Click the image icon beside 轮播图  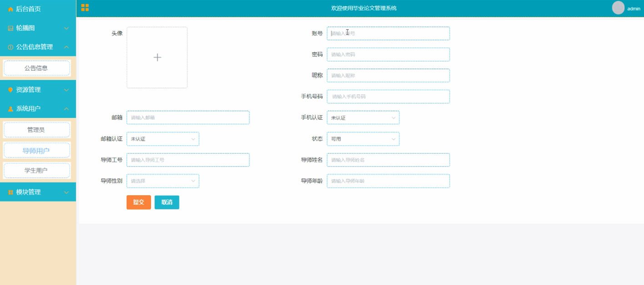[x=10, y=28]
